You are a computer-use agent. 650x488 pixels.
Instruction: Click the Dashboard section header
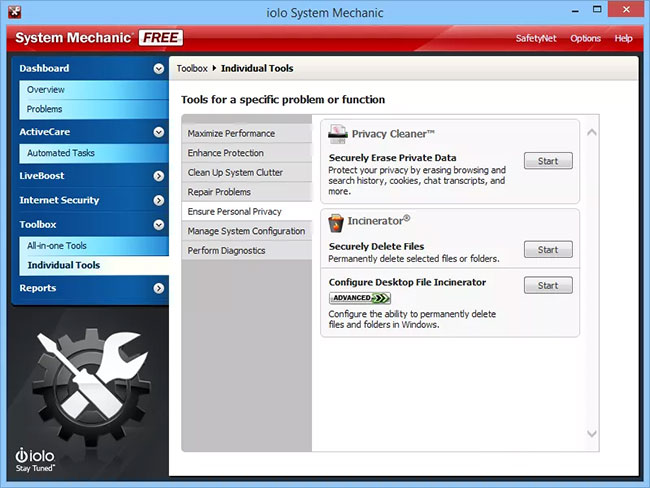point(90,68)
